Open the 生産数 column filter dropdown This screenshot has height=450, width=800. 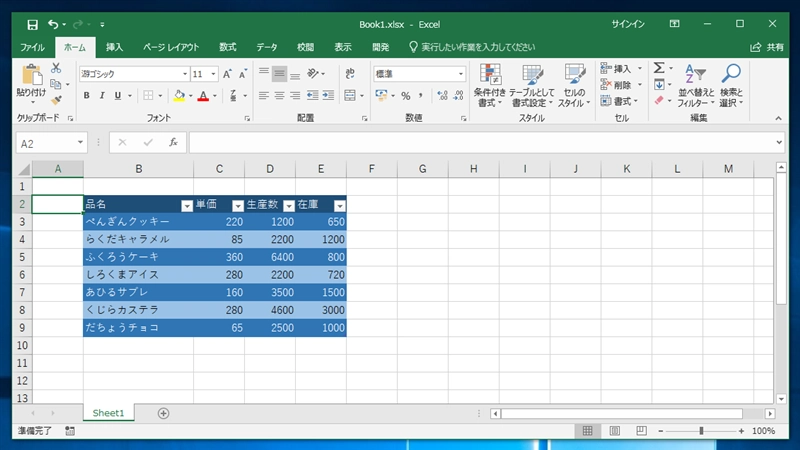pos(289,206)
